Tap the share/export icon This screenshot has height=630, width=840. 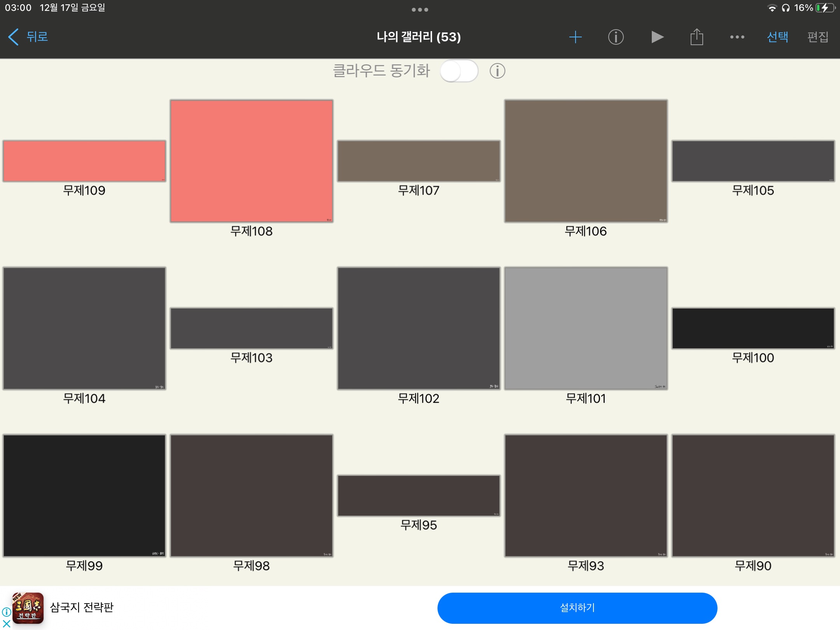point(696,37)
